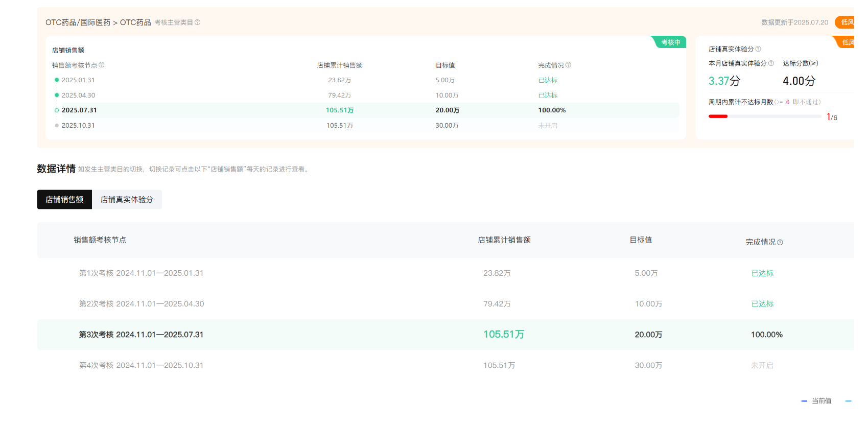This screenshot has width=868, height=426.
Task: Click the red 不达标月数 progress bar
Action: [x=718, y=116]
